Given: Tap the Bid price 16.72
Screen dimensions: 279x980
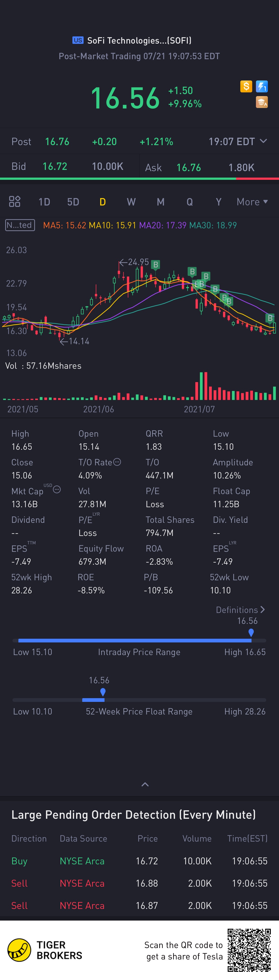Looking at the screenshot, I should [x=55, y=166].
